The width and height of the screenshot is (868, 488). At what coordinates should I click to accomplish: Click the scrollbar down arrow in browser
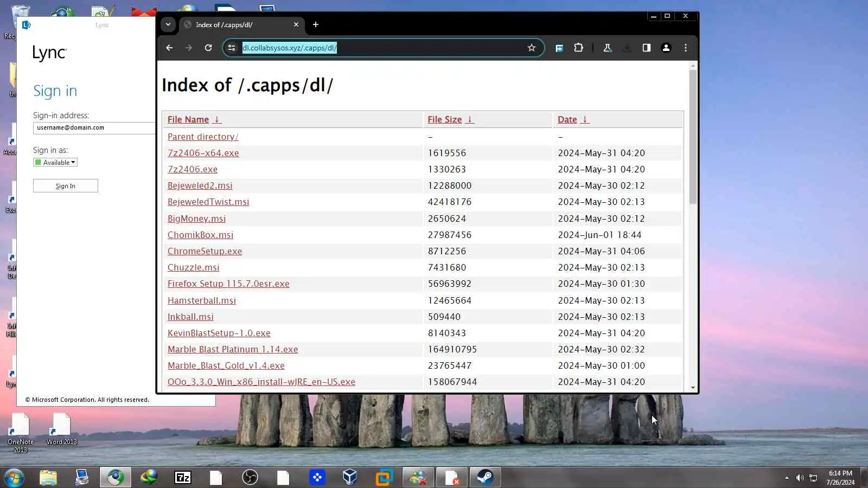693,388
